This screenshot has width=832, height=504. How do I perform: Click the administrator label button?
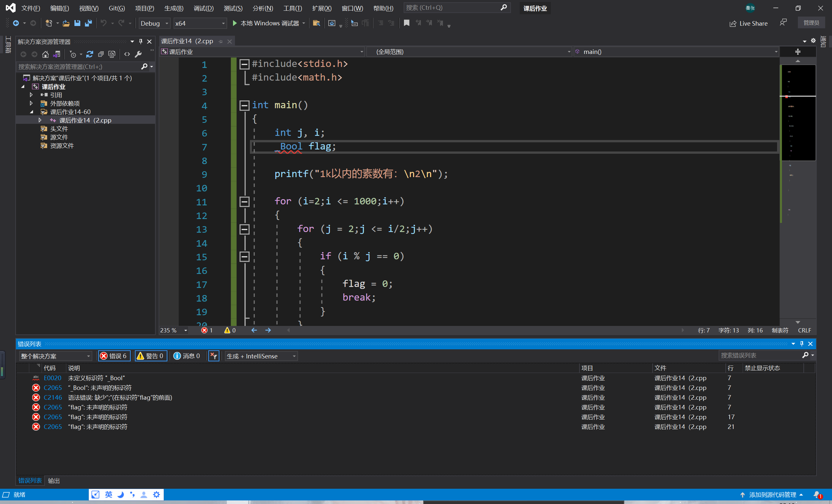click(x=811, y=23)
